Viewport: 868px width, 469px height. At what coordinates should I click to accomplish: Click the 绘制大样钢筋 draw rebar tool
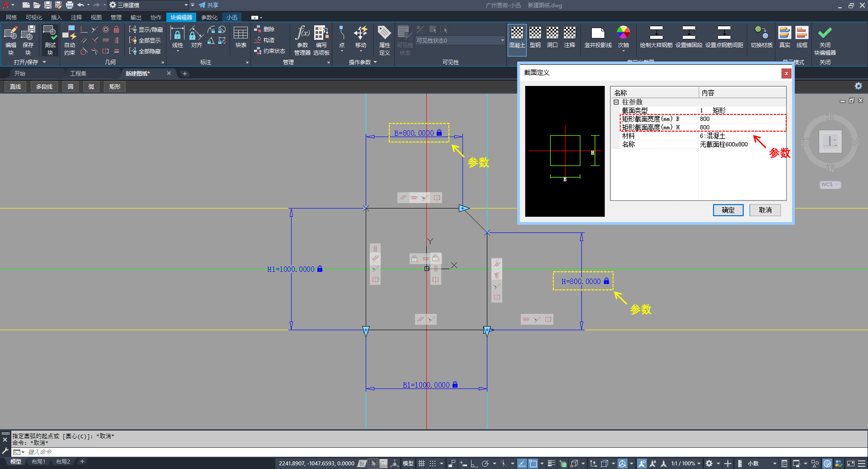click(x=656, y=37)
